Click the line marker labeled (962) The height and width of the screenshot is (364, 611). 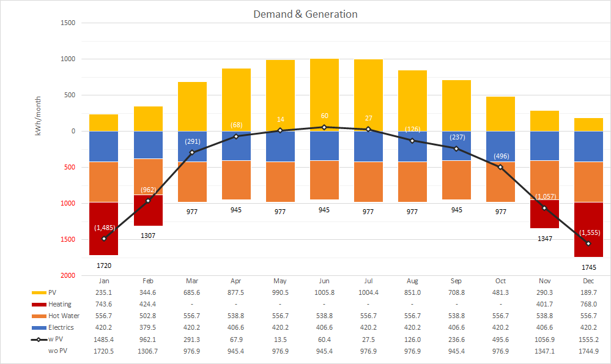(148, 201)
